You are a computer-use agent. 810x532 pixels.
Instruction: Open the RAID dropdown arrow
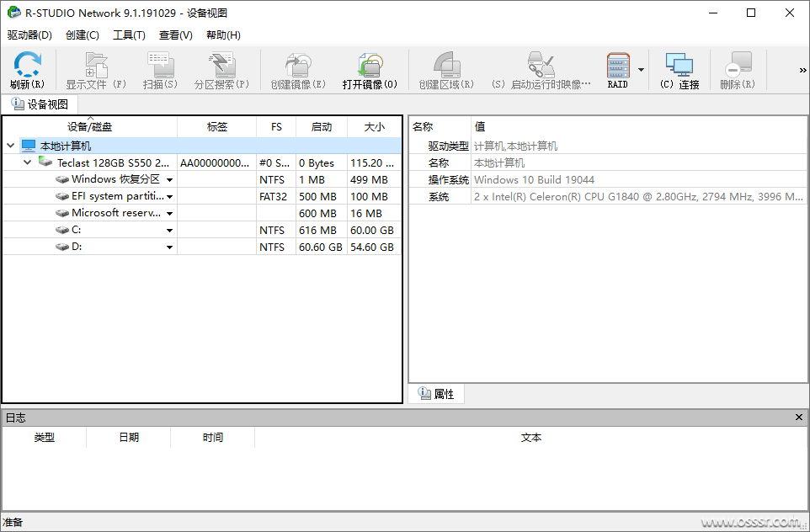(x=641, y=70)
